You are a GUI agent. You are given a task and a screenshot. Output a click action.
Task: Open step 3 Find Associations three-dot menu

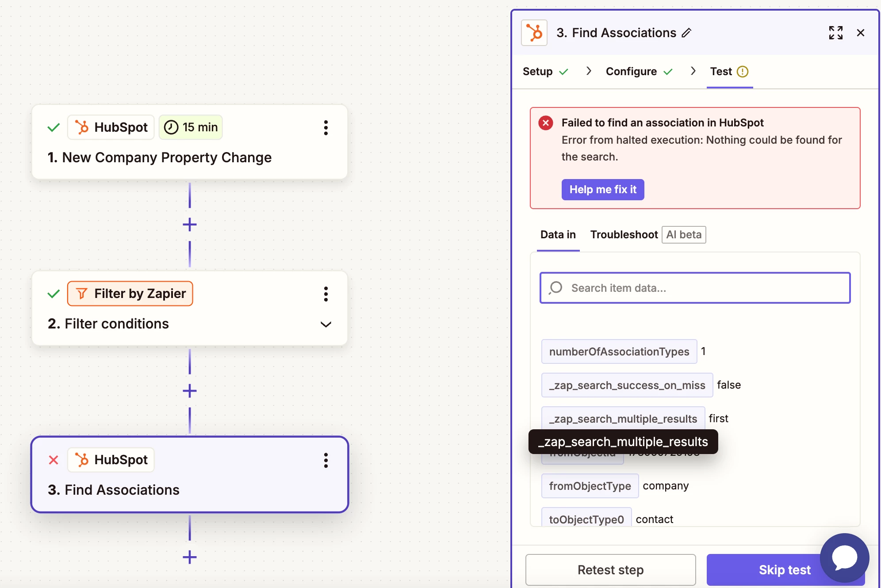326,460
